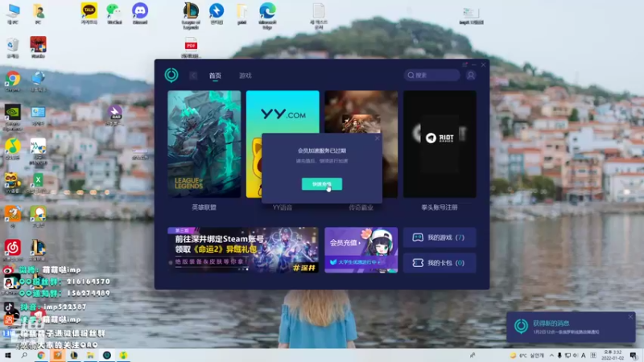Open the yellow folder on desktop
Image resolution: width=644 pixels, height=362 pixels.
[x=242, y=13]
